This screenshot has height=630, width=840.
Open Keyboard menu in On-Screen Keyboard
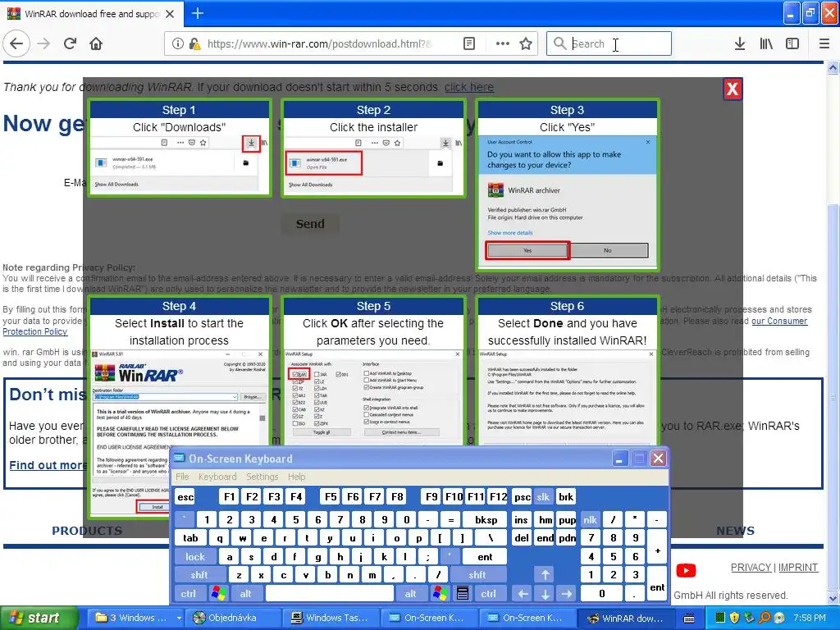[x=217, y=477]
